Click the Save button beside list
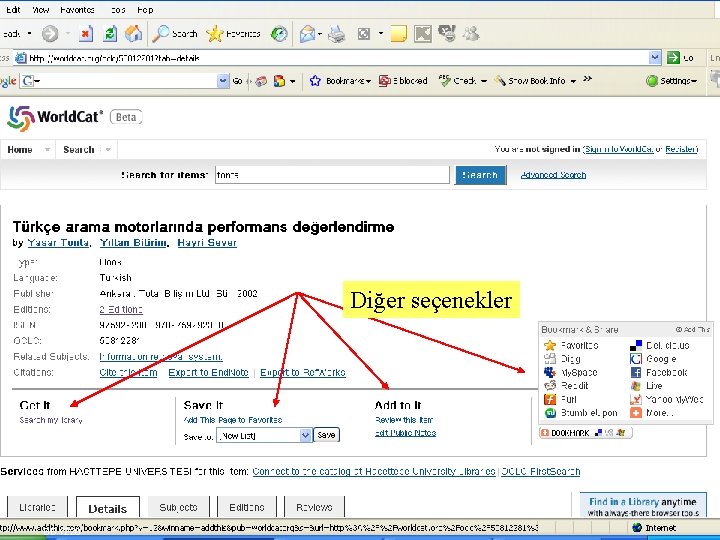 (x=326, y=435)
